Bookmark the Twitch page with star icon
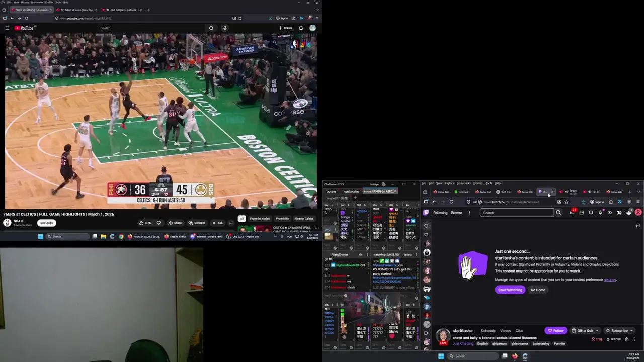 [x=567, y=202]
